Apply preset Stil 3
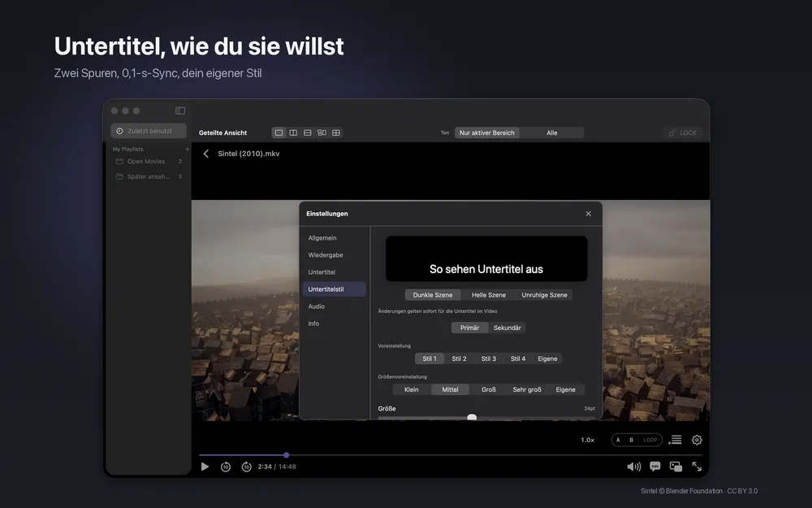 coord(488,358)
